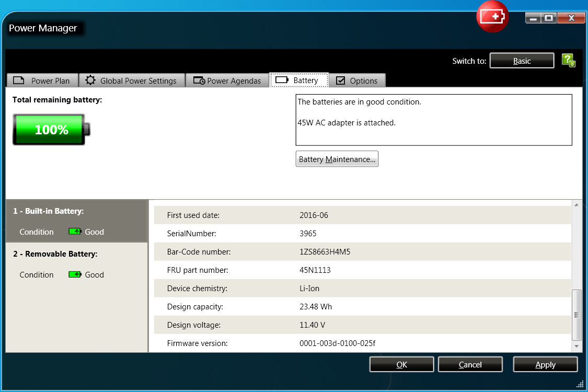Click 'Condition' under Built-in Battery
This screenshot has height=392, width=588.
37,232
